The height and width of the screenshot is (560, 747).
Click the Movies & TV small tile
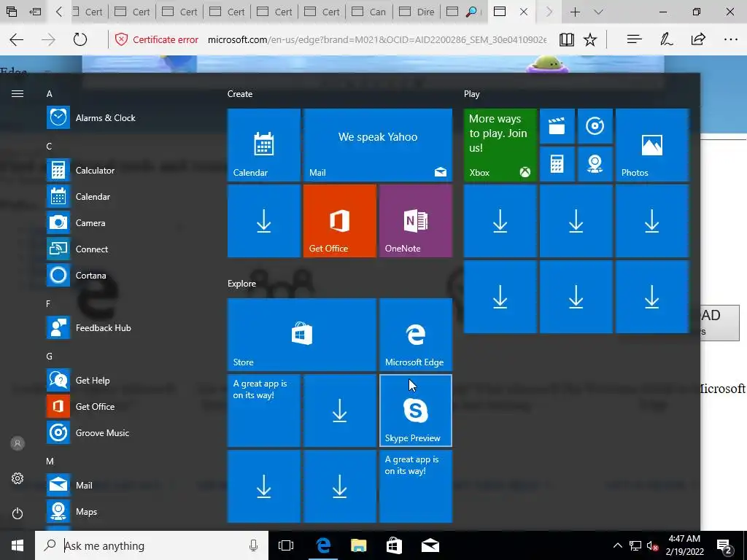pos(557,126)
